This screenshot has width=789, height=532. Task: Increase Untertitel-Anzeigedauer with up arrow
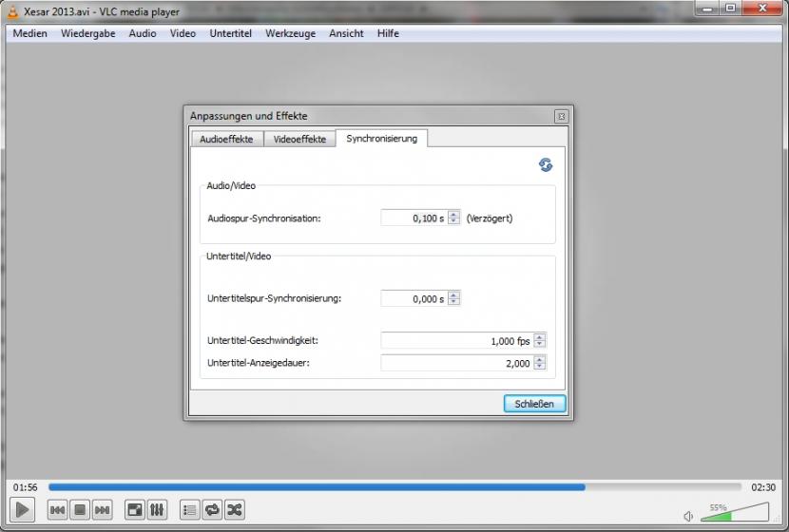539,359
